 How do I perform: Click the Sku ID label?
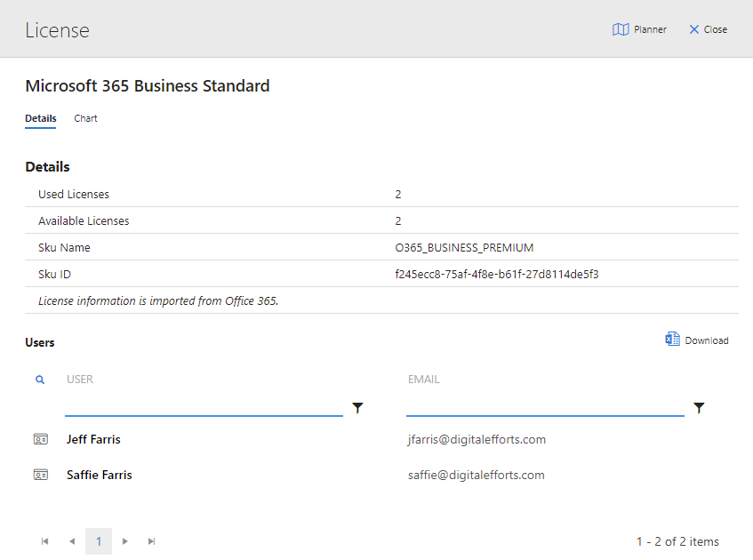pyautogui.click(x=54, y=274)
